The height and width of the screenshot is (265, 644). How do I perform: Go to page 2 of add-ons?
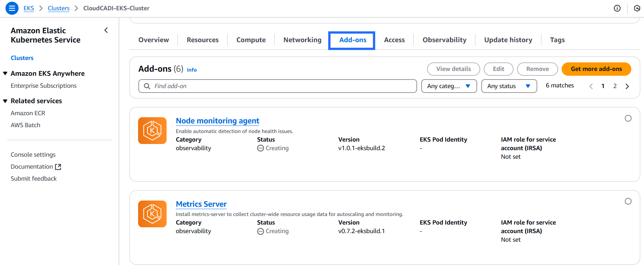pyautogui.click(x=615, y=86)
